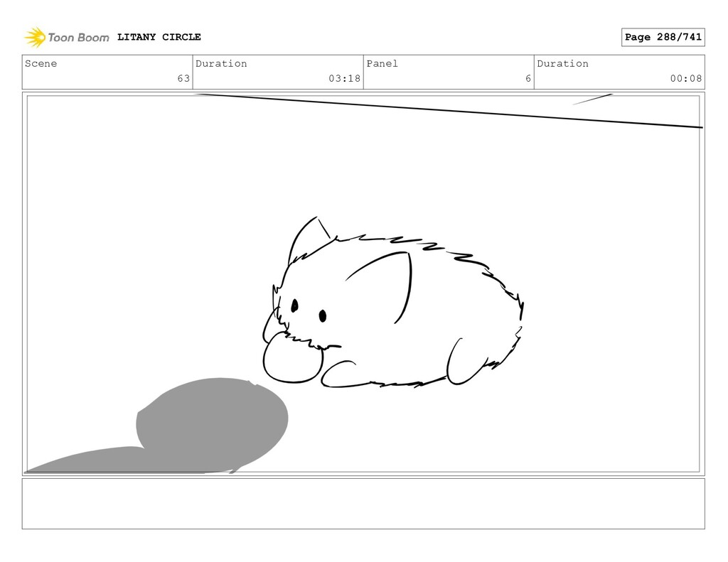Click the empty caption notes box
728x562 pixels.
coord(363,504)
